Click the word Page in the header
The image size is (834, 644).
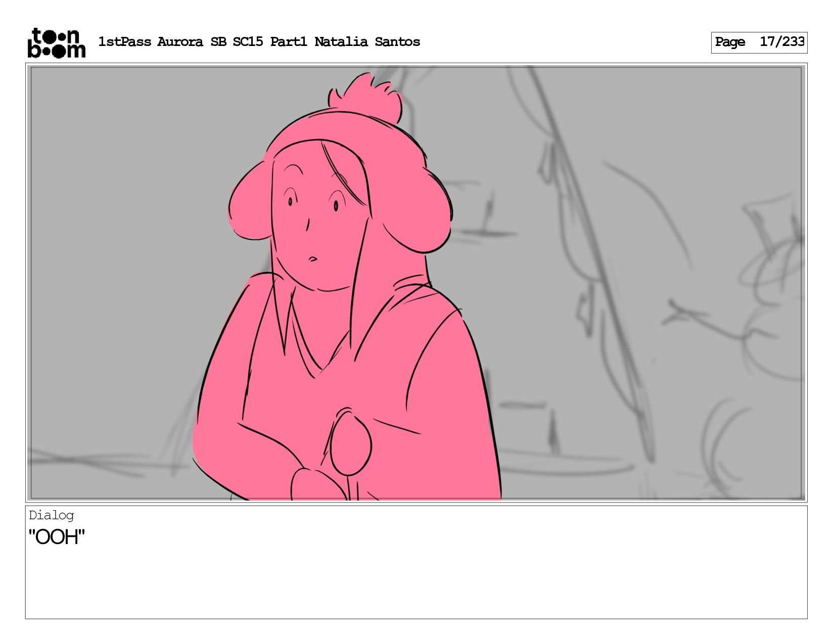[730, 42]
